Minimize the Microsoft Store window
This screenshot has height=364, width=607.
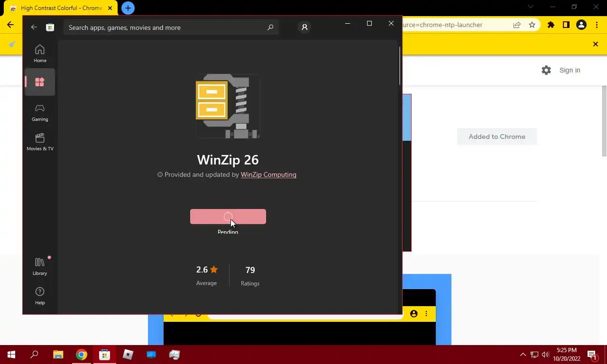(x=348, y=23)
